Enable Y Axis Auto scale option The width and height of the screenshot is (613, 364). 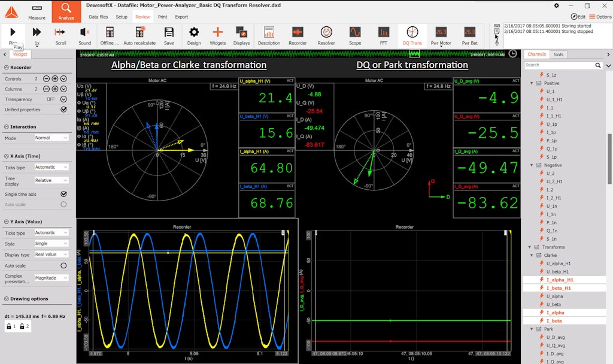pos(63,265)
